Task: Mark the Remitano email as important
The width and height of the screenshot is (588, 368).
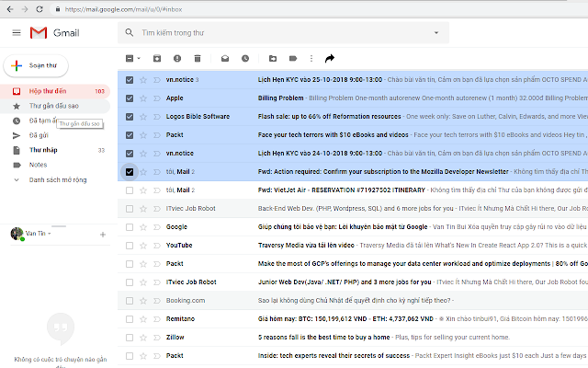Action: 157,319
